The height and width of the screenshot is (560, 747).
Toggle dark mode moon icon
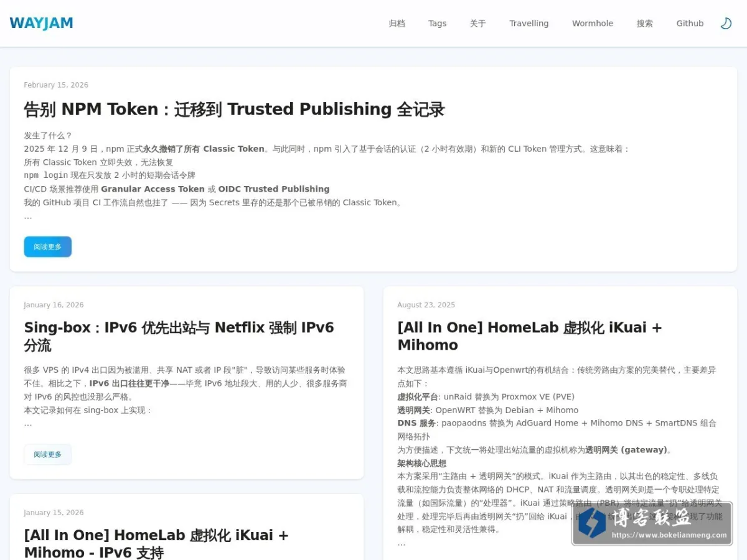pos(726,24)
